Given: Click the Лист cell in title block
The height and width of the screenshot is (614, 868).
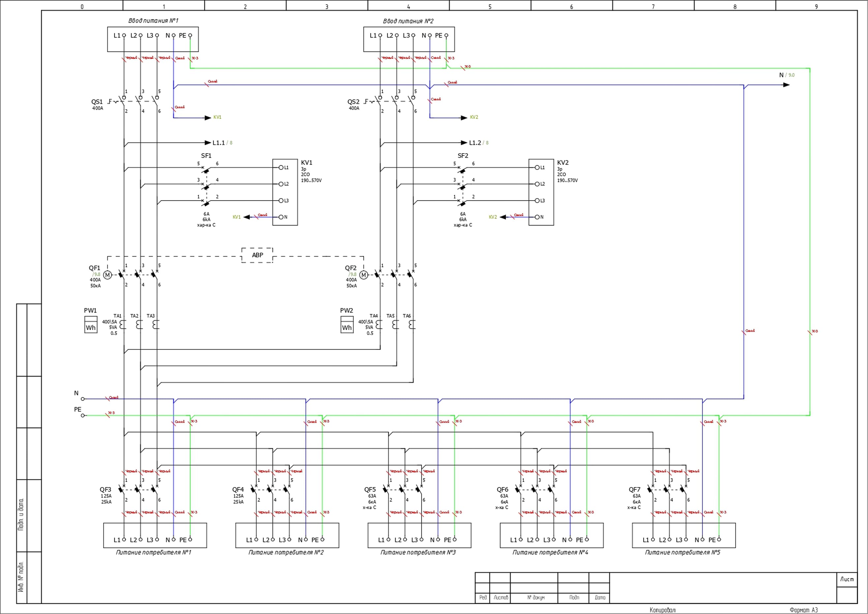Looking at the screenshot, I should 847,579.
